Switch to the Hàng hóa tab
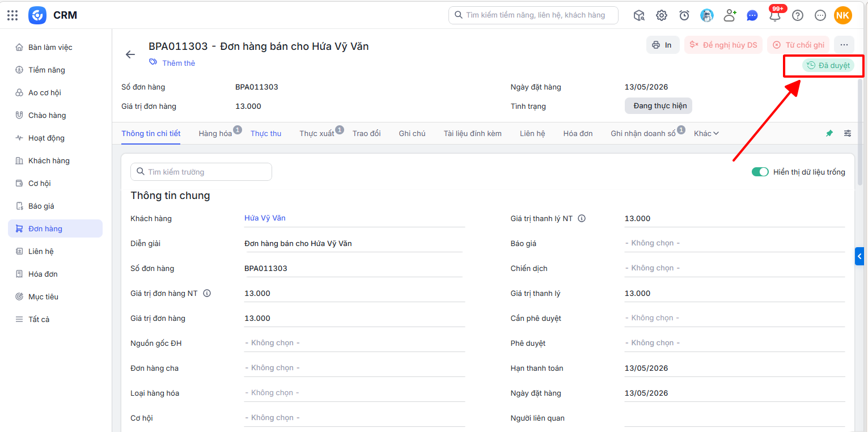Image resolution: width=868 pixels, height=432 pixels. (x=215, y=133)
